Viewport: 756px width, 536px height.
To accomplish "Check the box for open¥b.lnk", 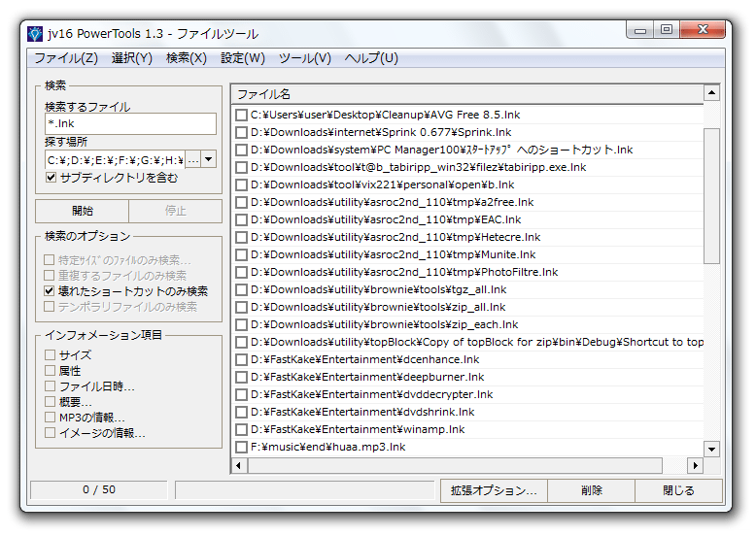I will (241, 184).
